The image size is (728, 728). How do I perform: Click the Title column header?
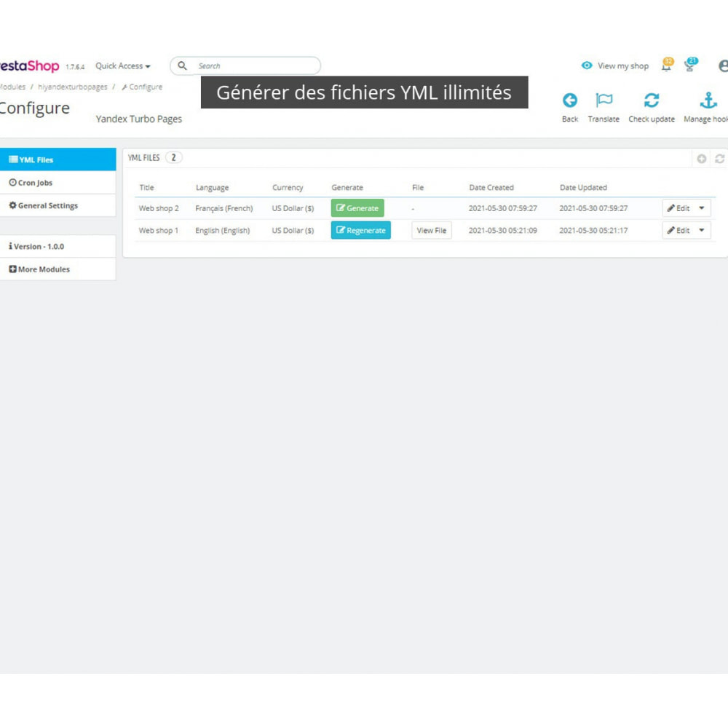tap(147, 188)
